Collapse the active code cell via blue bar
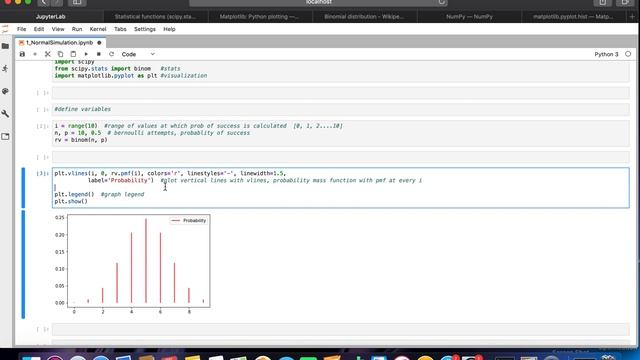This screenshot has height=360, width=640. tap(23, 188)
